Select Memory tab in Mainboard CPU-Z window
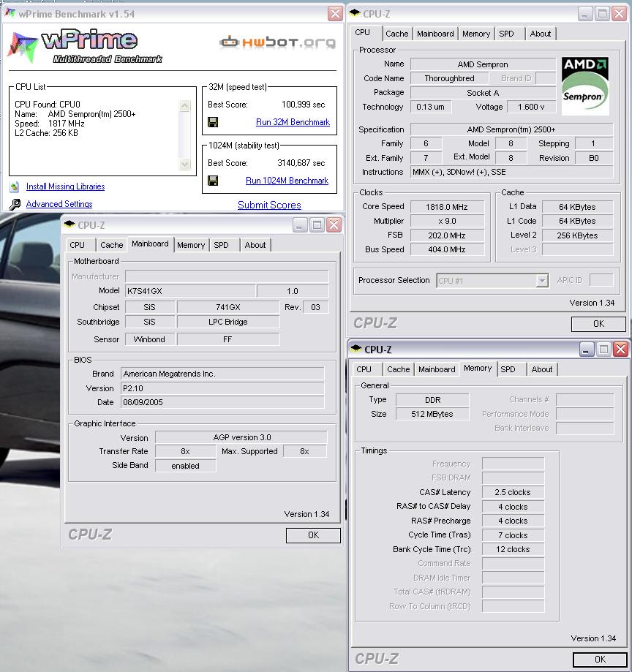632x672 pixels. (x=191, y=245)
